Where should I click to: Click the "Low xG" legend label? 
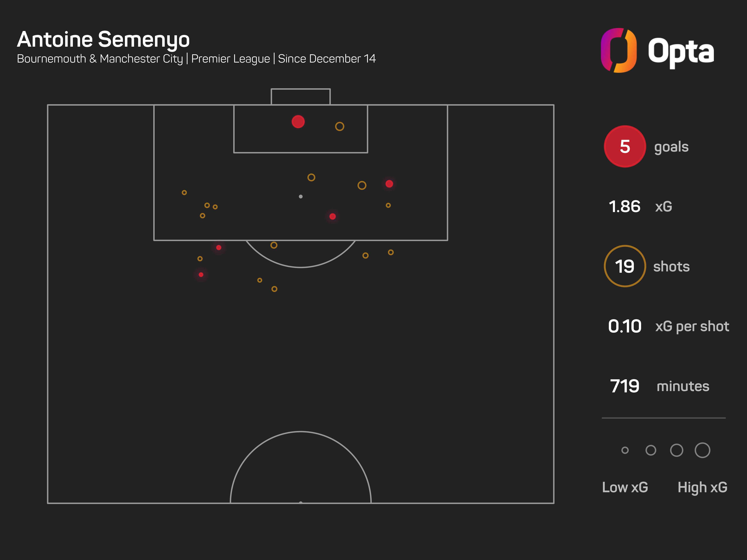click(625, 487)
